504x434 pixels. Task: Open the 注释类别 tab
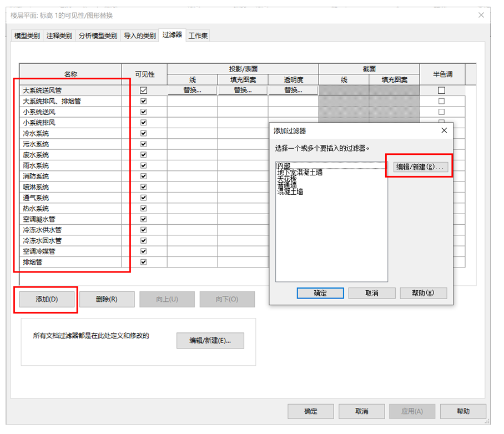pyautogui.click(x=59, y=36)
